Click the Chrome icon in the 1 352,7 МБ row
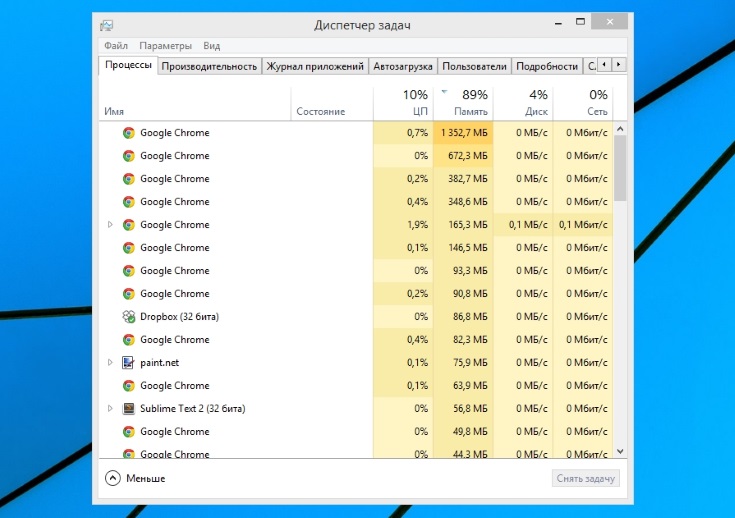Image resolution: width=735 pixels, height=518 pixels. 128,133
